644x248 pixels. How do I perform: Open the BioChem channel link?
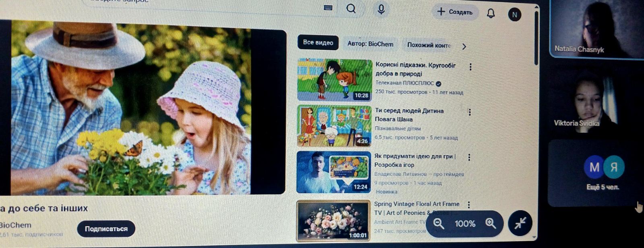[15, 225]
